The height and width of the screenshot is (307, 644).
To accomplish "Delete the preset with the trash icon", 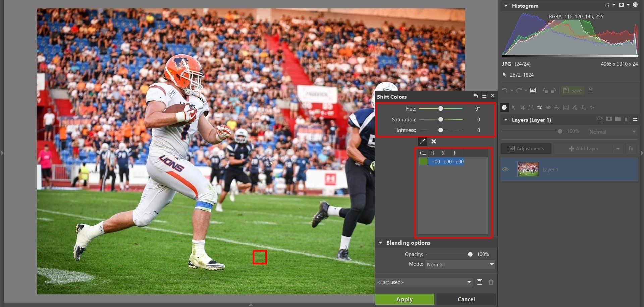I will [x=491, y=282].
